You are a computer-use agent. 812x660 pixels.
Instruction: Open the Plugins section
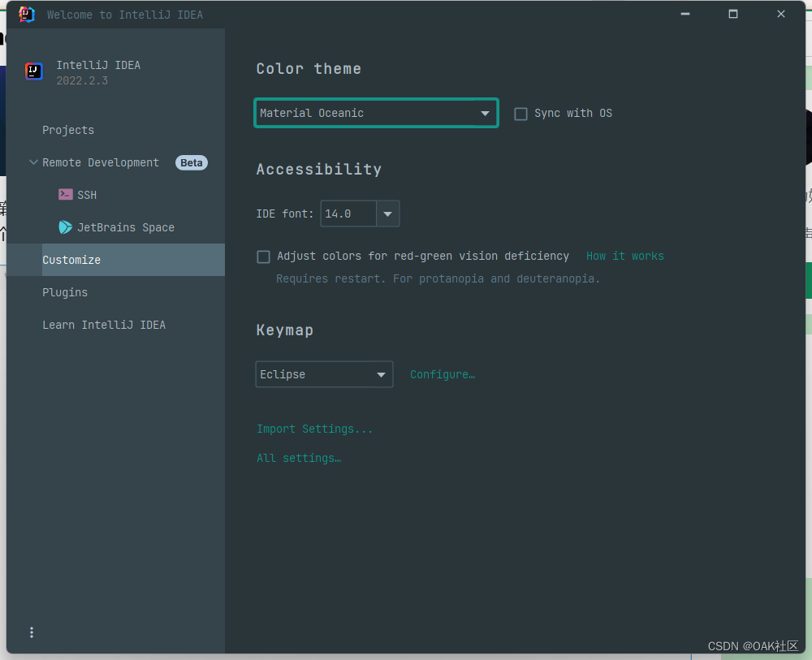pyautogui.click(x=65, y=292)
